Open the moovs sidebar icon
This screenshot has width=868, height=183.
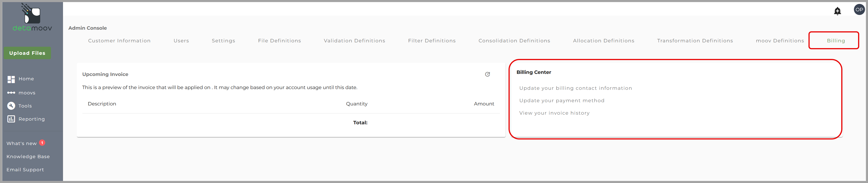pos(11,93)
